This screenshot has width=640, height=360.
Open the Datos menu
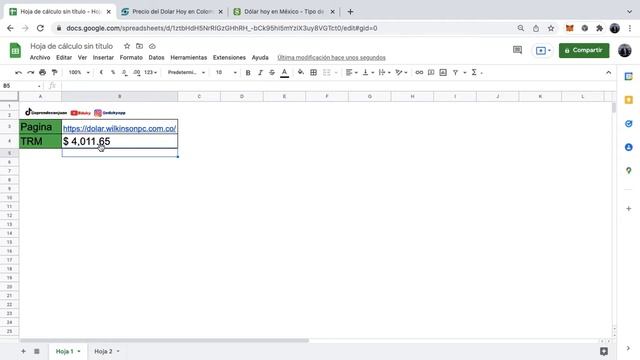tap(156, 58)
